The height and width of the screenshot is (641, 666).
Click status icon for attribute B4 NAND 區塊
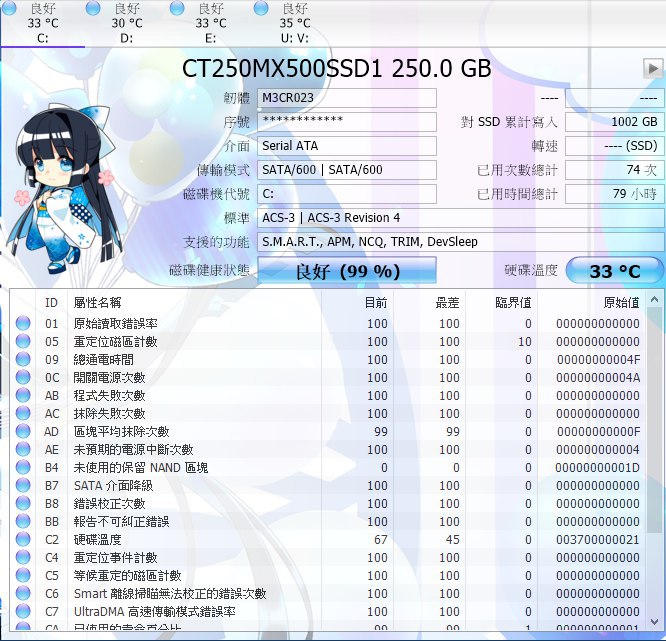point(23,467)
